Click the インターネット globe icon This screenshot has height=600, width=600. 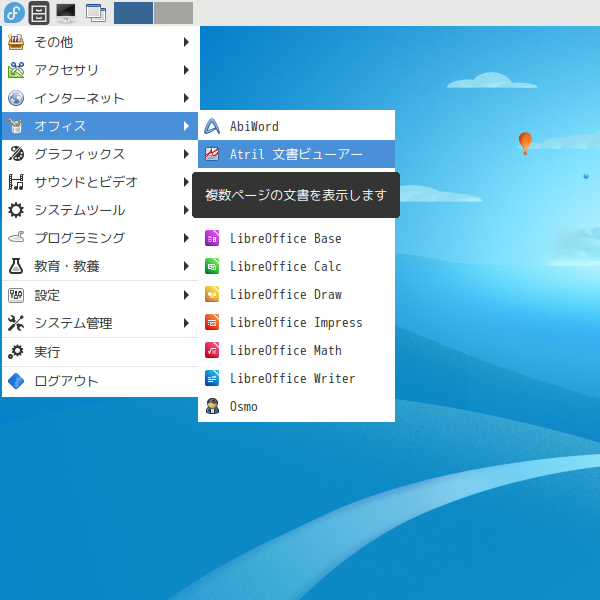16,98
